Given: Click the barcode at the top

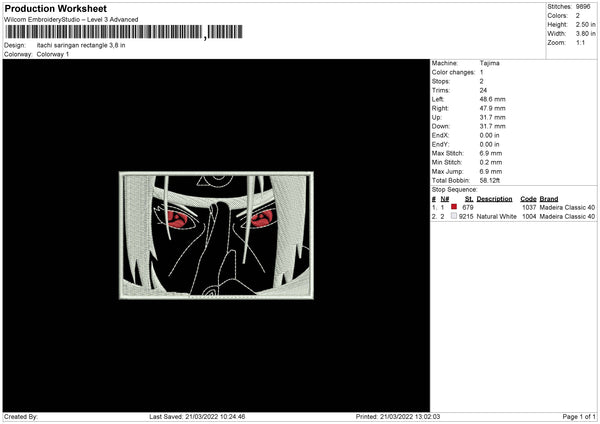Looking at the screenshot, I should 123,32.
